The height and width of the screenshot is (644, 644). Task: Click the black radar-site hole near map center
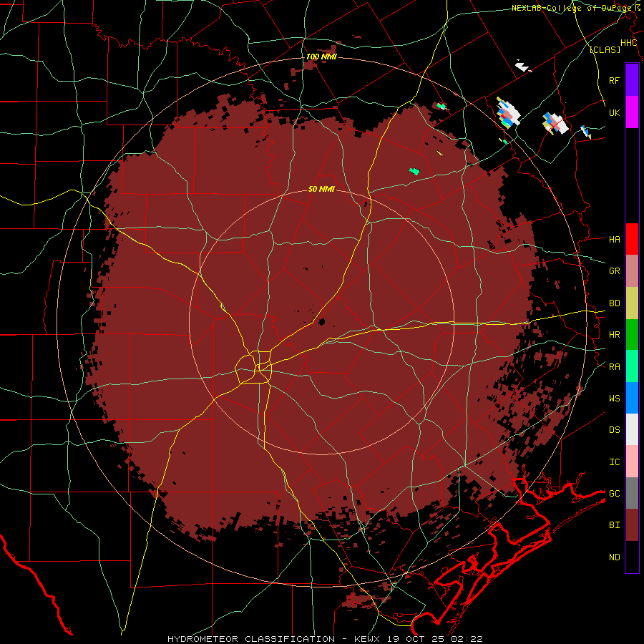pos(321,321)
